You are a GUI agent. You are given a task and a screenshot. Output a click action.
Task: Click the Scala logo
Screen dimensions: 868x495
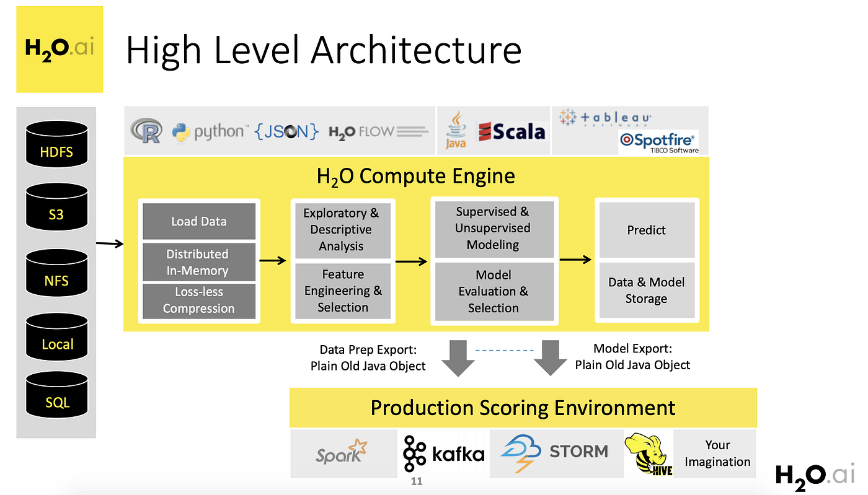(511, 131)
